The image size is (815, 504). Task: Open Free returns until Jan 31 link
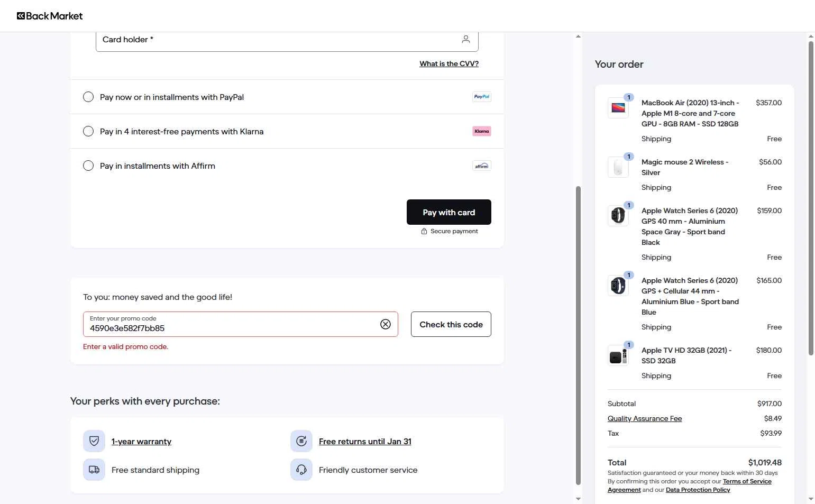point(365,441)
